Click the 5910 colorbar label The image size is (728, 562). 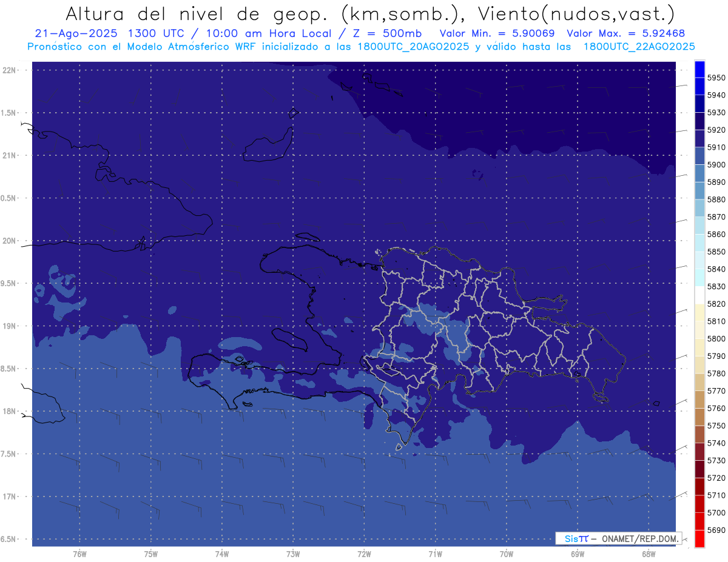pos(716,147)
